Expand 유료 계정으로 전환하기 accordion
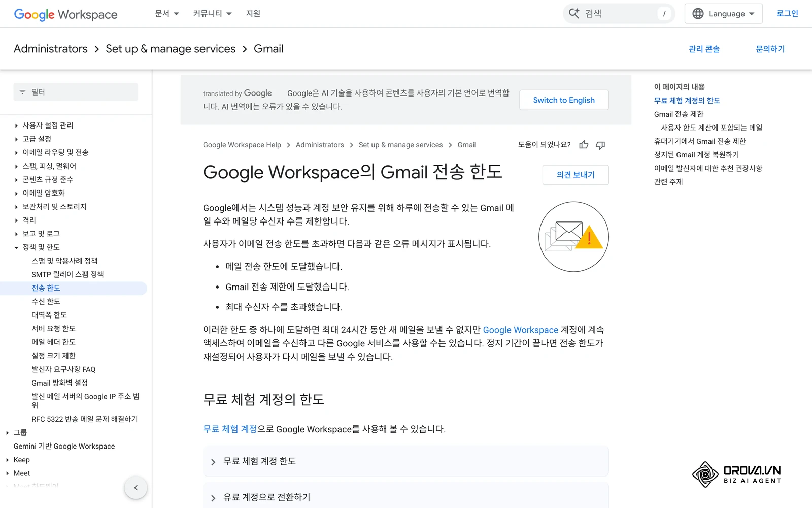Image resolution: width=812 pixels, height=508 pixels. [x=406, y=497]
